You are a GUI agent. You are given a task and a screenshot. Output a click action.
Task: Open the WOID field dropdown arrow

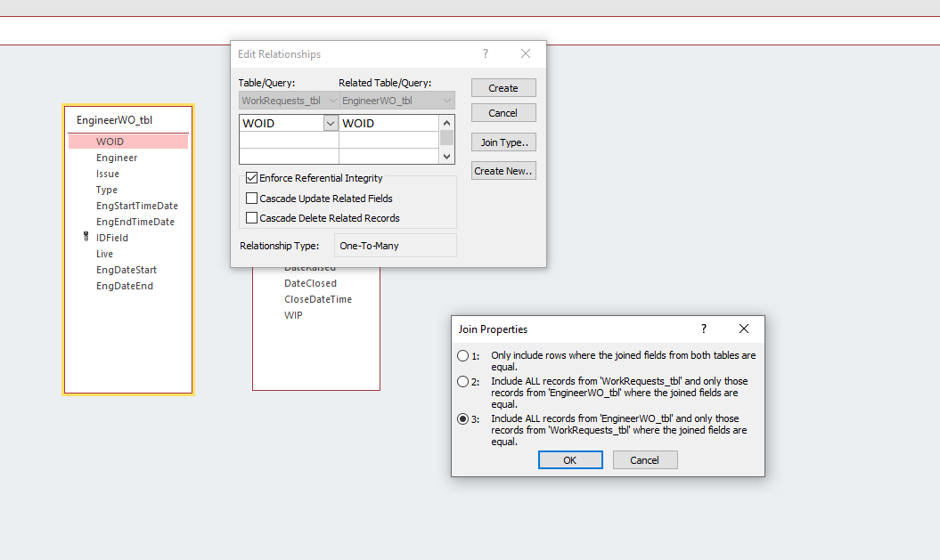point(331,124)
